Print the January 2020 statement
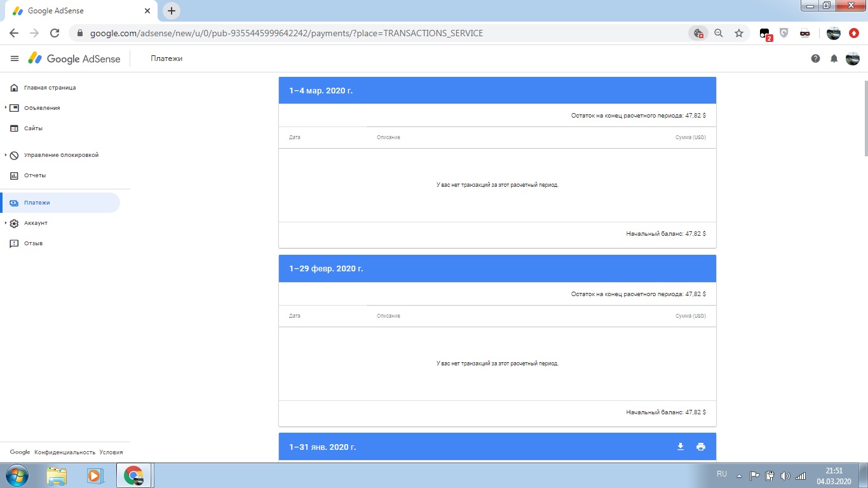Viewport: 868px width, 488px height. coord(701,447)
